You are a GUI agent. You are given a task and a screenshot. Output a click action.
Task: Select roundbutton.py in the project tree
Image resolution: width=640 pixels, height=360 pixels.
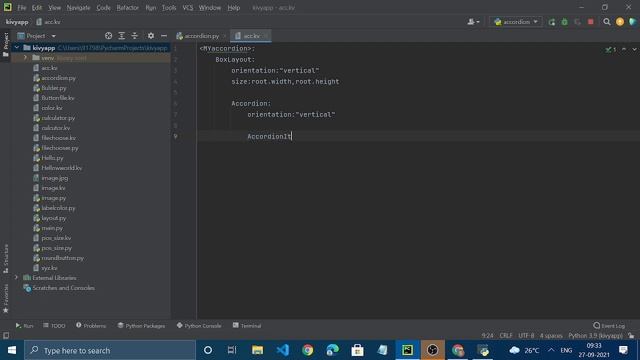pyautogui.click(x=62, y=258)
